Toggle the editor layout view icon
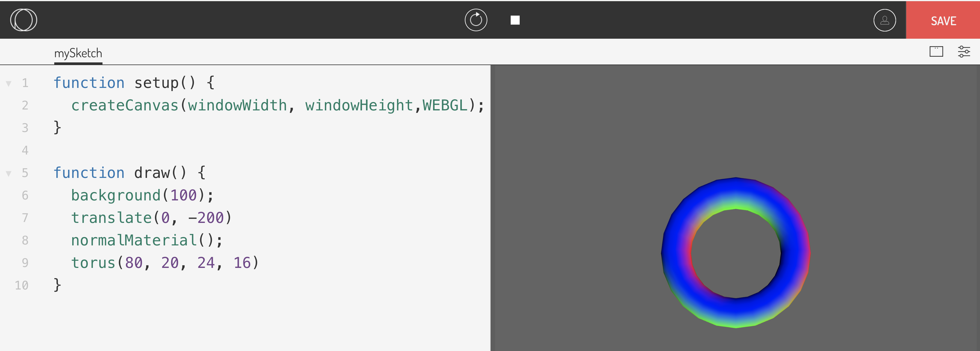The image size is (980, 351). [936, 51]
